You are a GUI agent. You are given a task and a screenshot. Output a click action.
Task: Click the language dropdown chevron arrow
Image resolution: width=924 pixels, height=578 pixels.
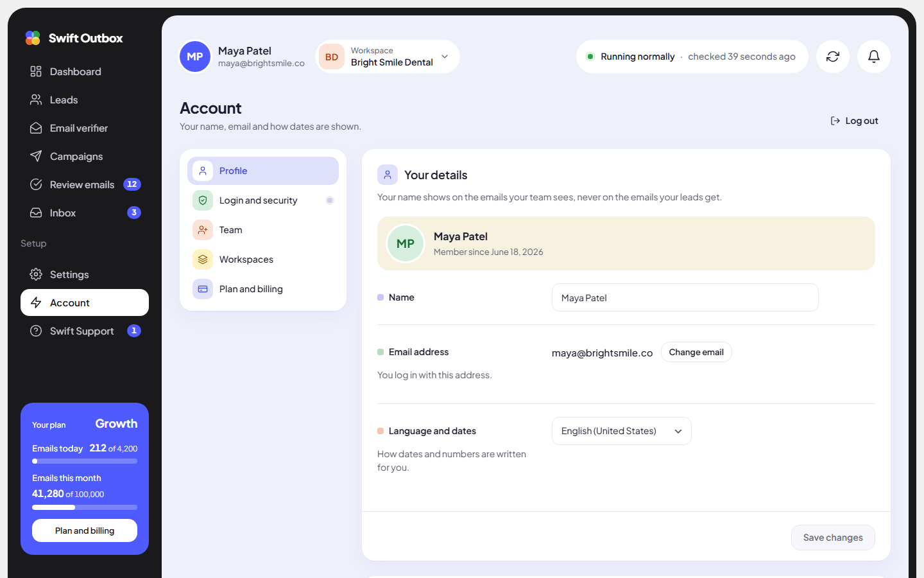click(x=678, y=432)
